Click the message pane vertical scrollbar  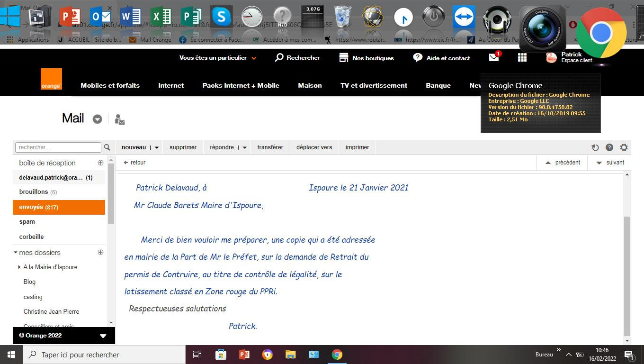tap(627, 276)
